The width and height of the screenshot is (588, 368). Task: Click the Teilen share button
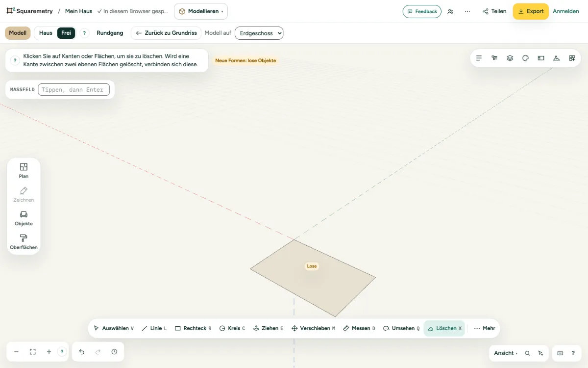point(494,11)
